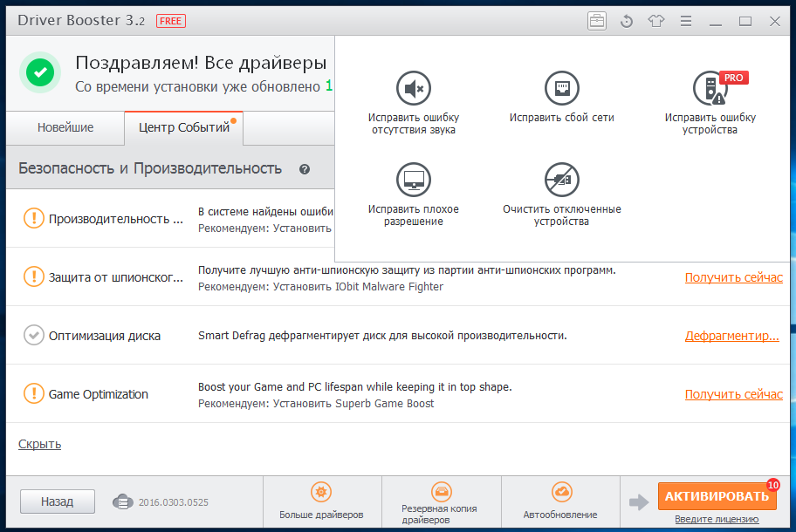Open 'Автообновление' cloud icon
Image resolution: width=796 pixels, height=532 pixels.
(561, 491)
